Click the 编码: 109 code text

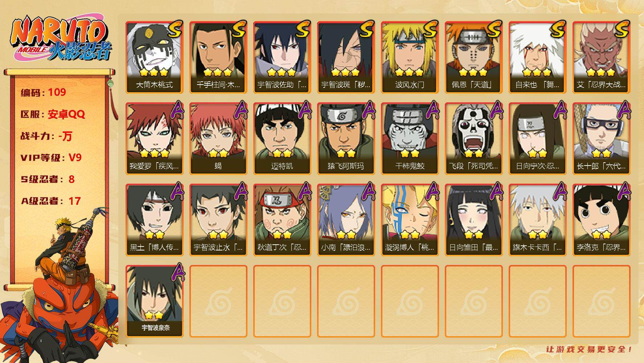43,92
